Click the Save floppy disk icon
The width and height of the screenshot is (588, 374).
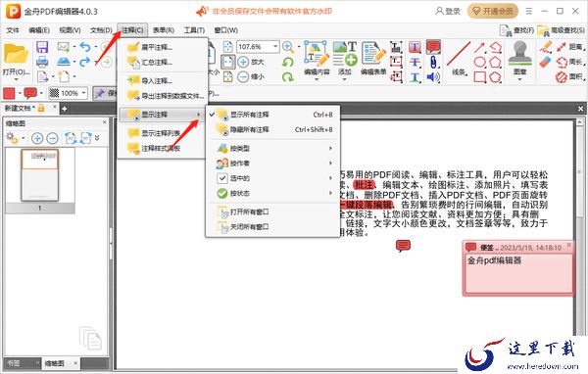42,47
